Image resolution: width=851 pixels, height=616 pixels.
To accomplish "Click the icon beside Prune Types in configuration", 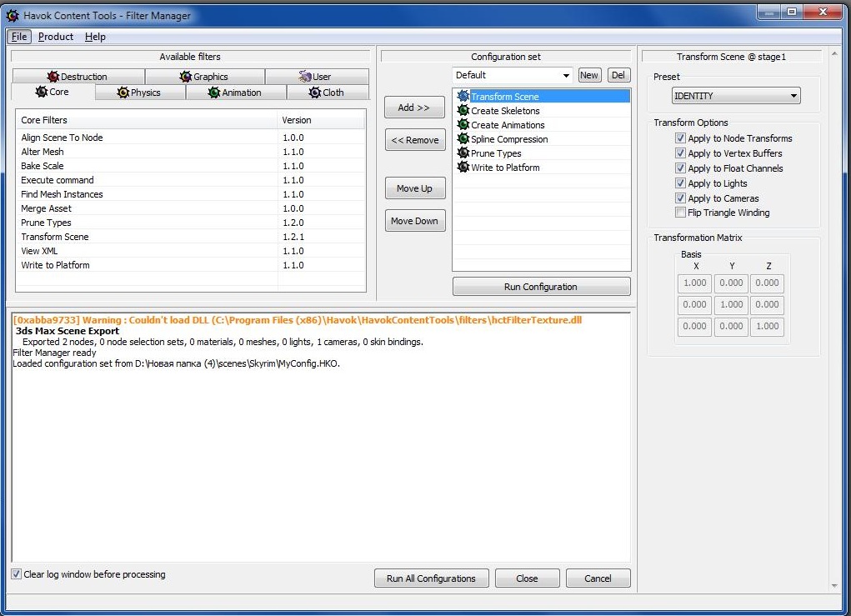I will click(x=463, y=153).
